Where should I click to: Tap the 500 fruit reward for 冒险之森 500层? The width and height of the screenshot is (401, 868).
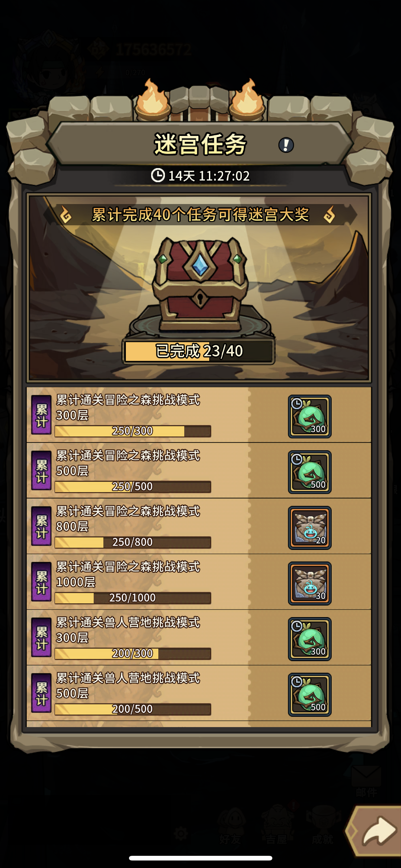(309, 472)
